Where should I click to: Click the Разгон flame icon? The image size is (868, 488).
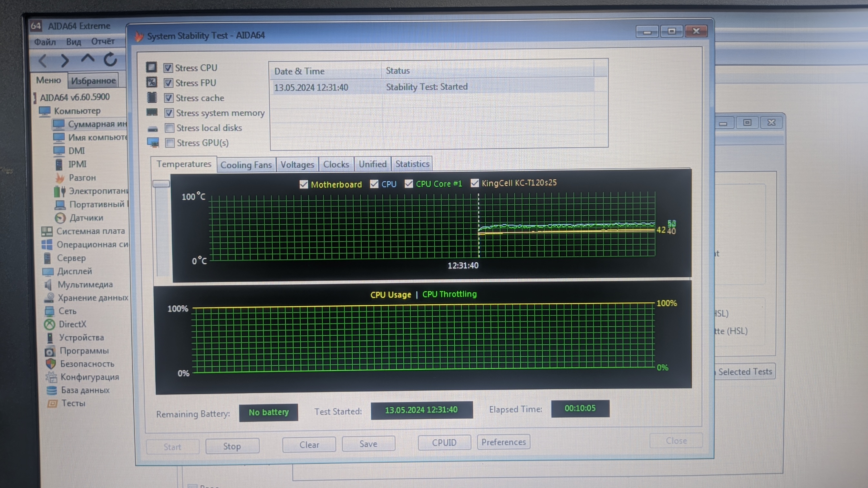click(x=60, y=178)
